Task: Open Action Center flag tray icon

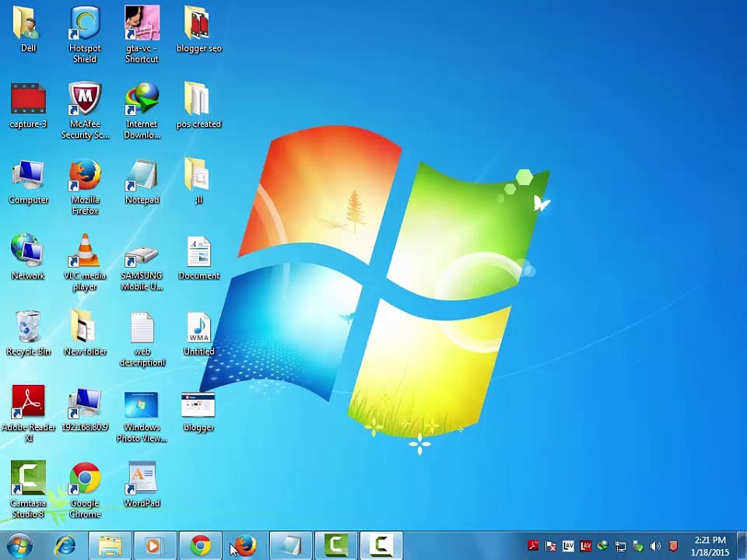Action: [551, 546]
